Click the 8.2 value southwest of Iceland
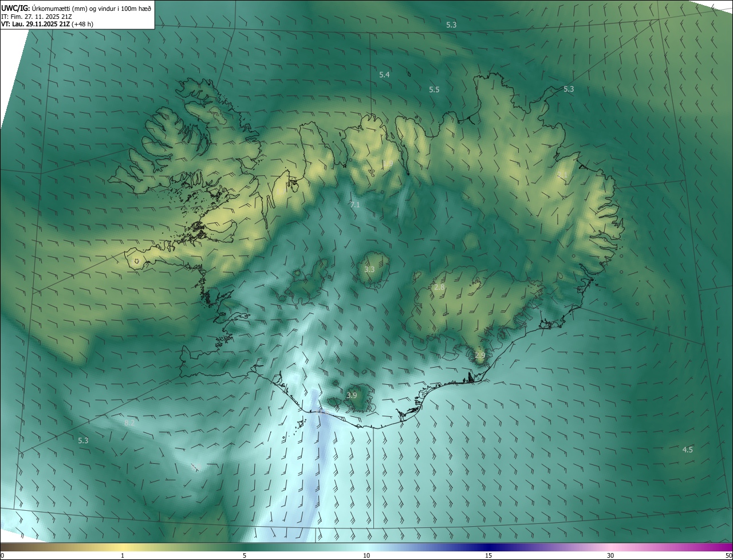The width and height of the screenshot is (733, 560). pos(129,423)
